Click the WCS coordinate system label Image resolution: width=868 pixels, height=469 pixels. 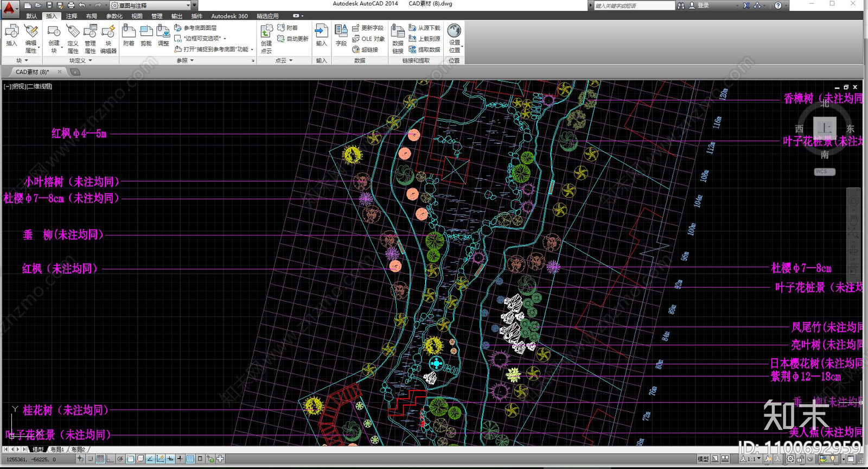click(825, 172)
